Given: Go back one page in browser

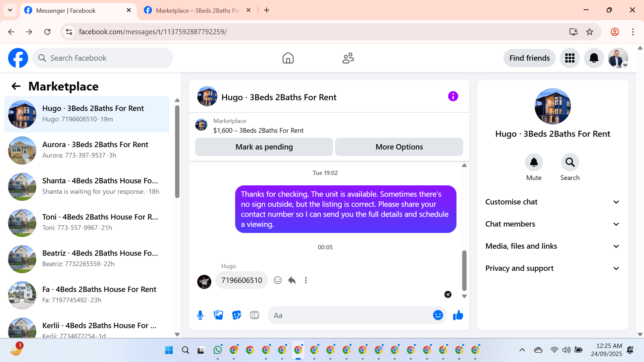Looking at the screenshot, I should pos(11,32).
